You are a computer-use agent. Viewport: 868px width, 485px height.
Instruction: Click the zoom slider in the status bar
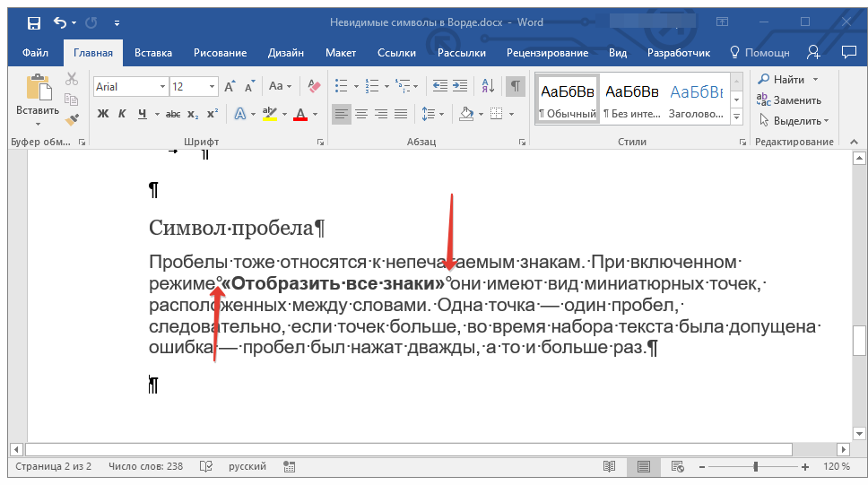(756, 467)
